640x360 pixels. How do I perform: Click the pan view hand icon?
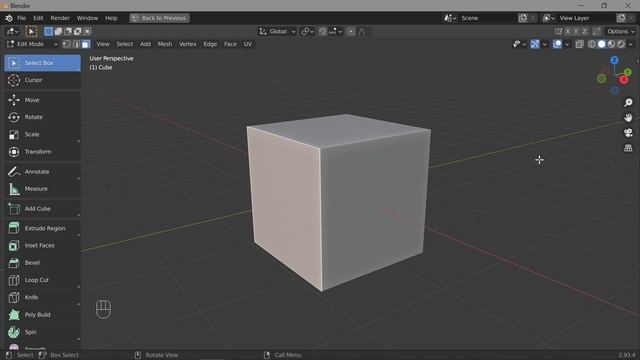pos(628,118)
